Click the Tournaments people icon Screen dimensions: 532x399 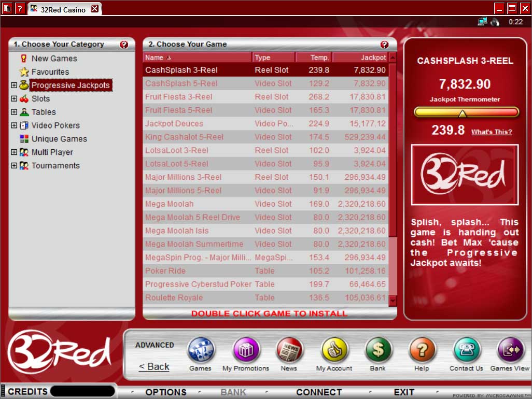click(24, 165)
